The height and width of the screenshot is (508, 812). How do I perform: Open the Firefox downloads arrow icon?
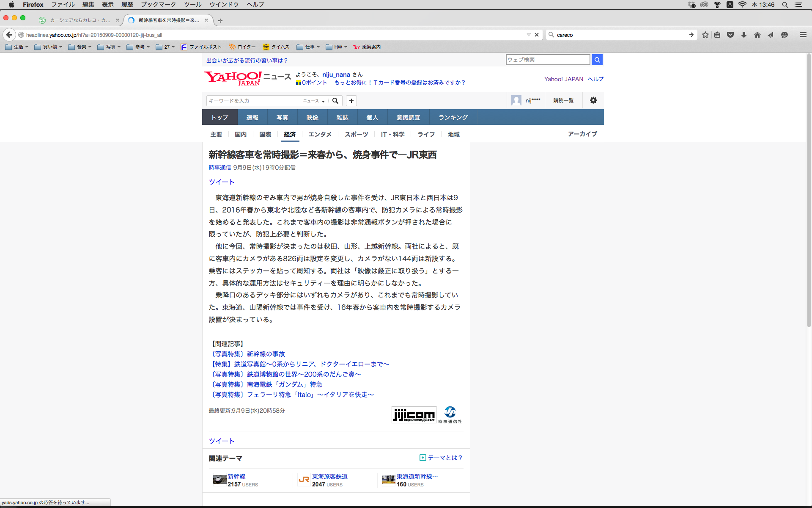pyautogui.click(x=744, y=35)
